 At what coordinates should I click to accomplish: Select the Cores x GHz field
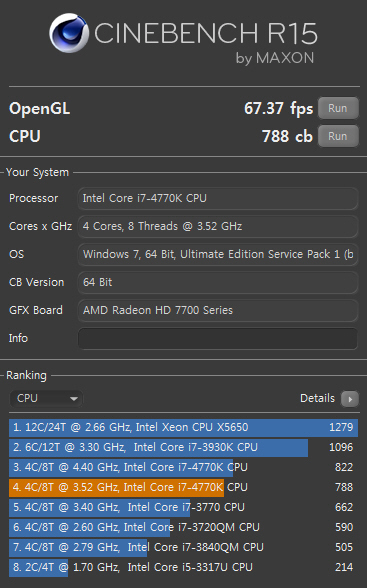click(217, 226)
